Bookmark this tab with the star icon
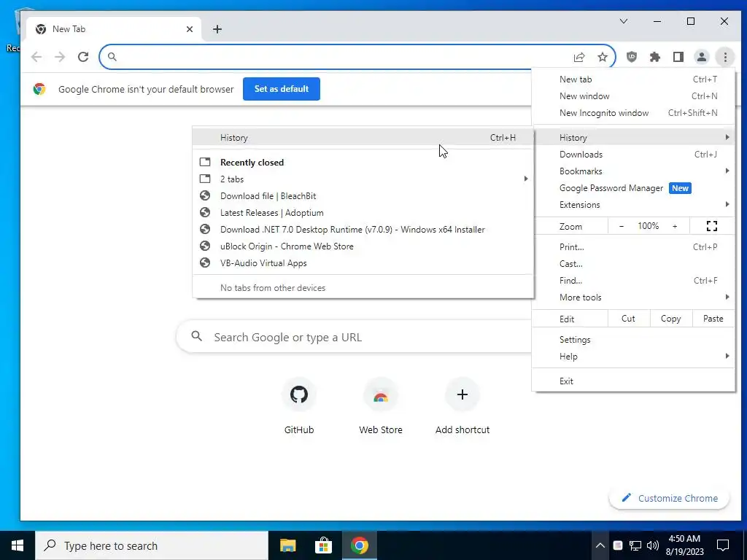This screenshot has height=560, width=747. pos(603,57)
